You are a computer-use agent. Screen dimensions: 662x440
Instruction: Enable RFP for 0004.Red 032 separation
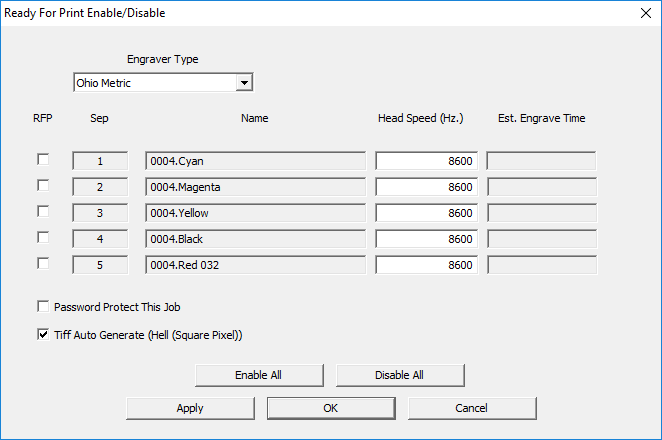tap(43, 264)
